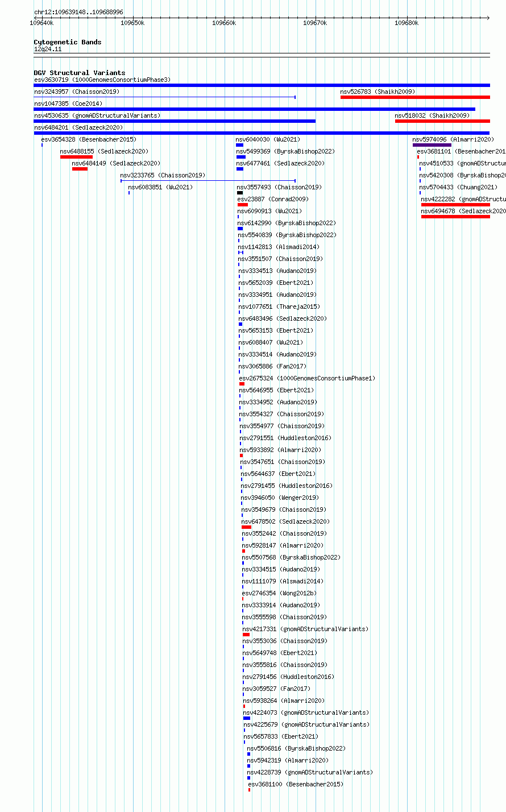Click the nsv6488155 Sedlazeck2020 label
The height and width of the screenshot is (812, 506).
[104, 151]
